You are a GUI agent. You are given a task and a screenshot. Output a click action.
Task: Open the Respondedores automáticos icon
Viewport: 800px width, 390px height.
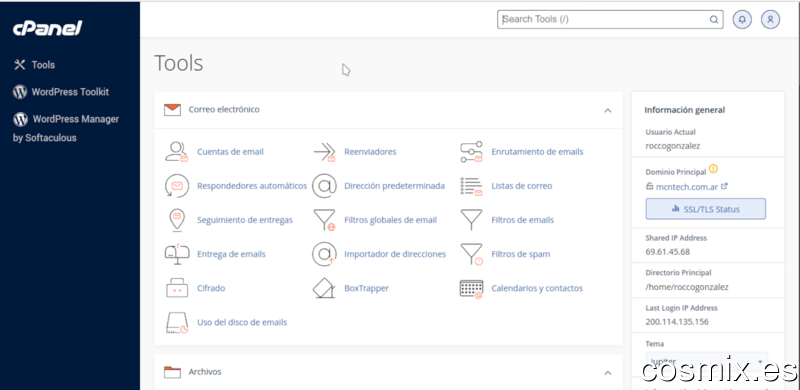point(177,186)
